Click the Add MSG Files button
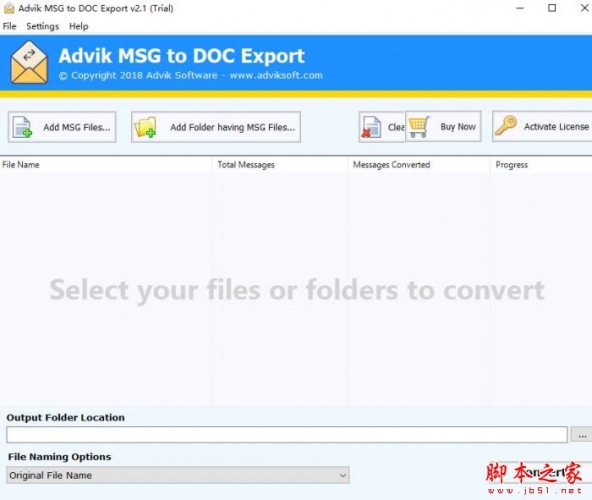This screenshot has width=592, height=500. [x=62, y=127]
